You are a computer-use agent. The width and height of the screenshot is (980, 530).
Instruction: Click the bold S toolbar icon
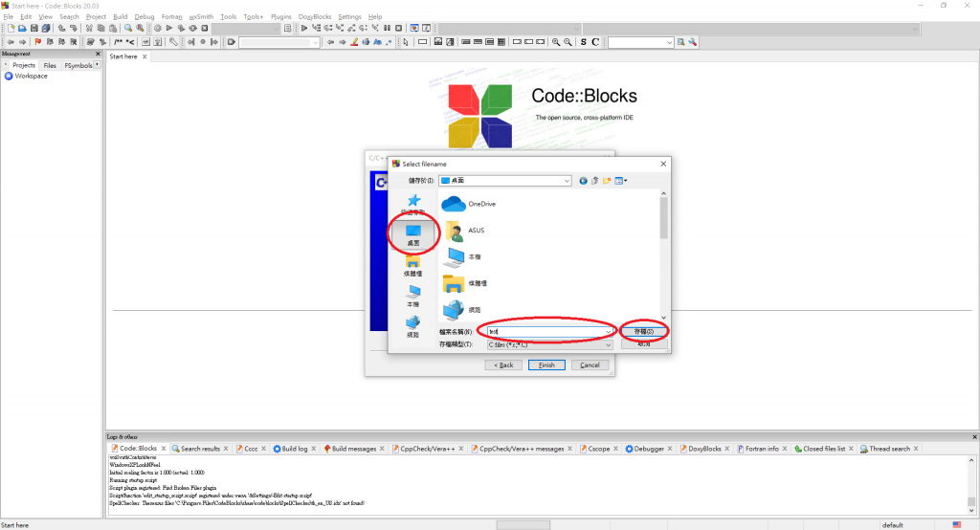coord(583,42)
